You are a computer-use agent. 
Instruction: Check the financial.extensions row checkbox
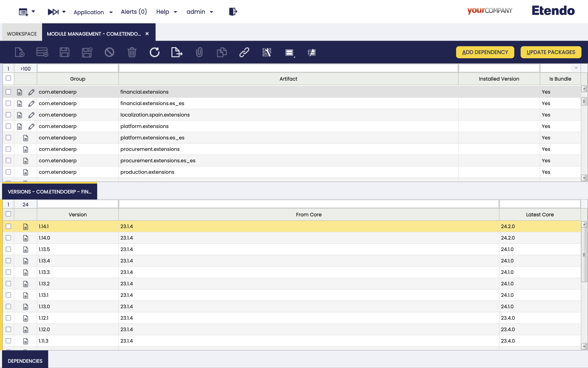[x=8, y=92]
